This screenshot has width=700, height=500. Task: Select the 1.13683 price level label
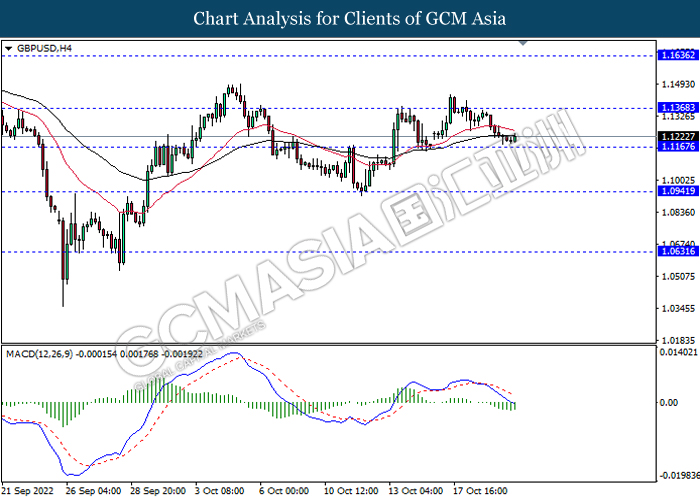click(678, 108)
